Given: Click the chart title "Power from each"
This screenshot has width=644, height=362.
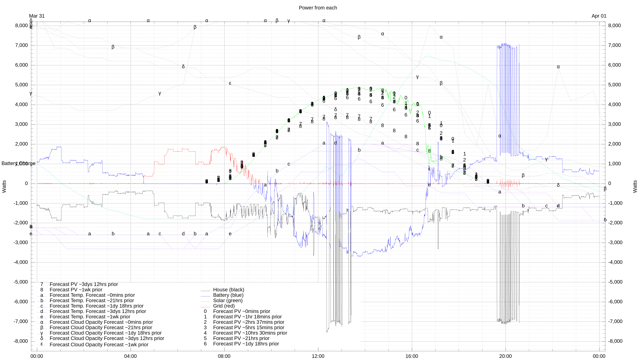Looking at the screenshot, I should 318,8.
